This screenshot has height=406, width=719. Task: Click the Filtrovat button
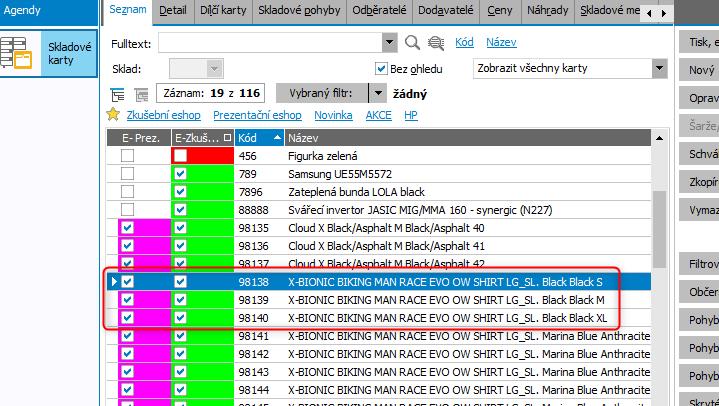pyautogui.click(x=699, y=264)
